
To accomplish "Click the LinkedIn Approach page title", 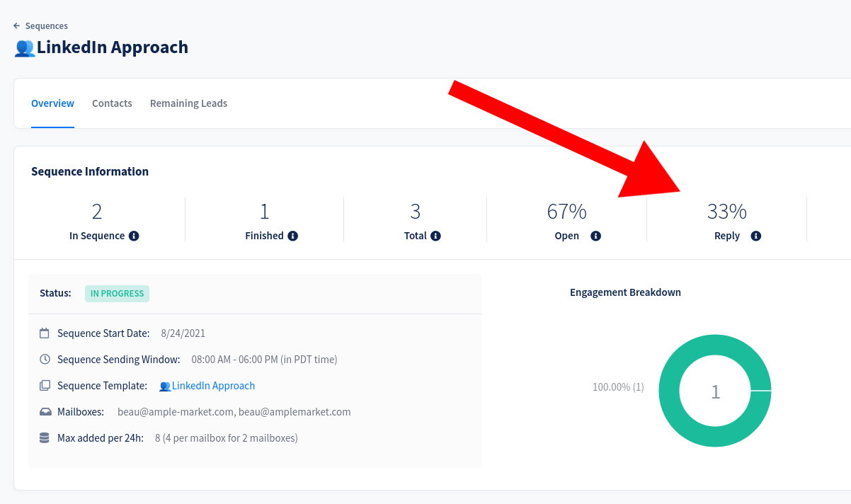I will coord(113,47).
